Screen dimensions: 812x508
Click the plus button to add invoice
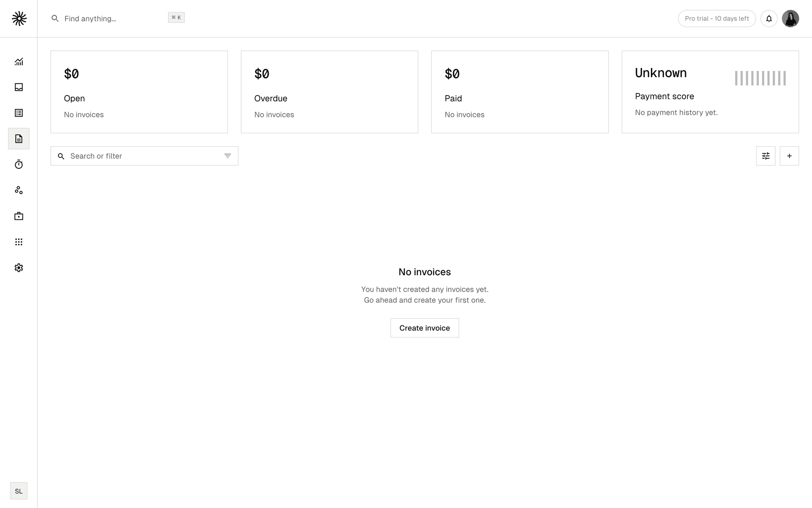[x=789, y=156]
